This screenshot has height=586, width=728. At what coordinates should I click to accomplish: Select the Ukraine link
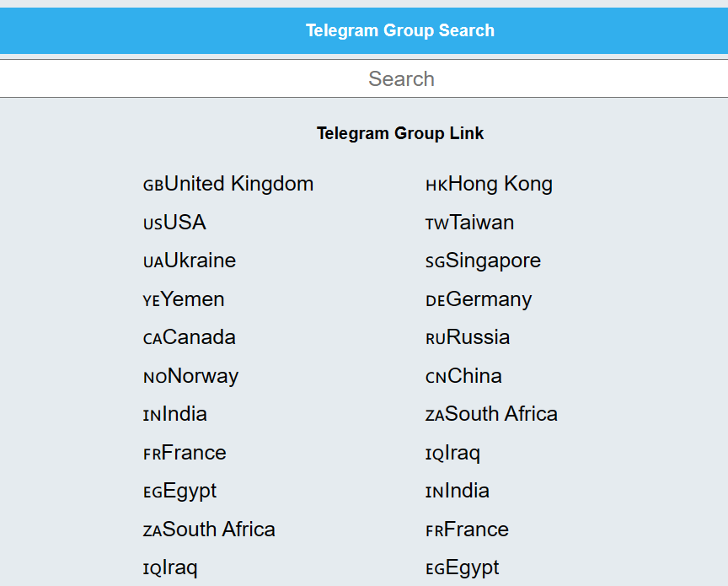coord(190,261)
